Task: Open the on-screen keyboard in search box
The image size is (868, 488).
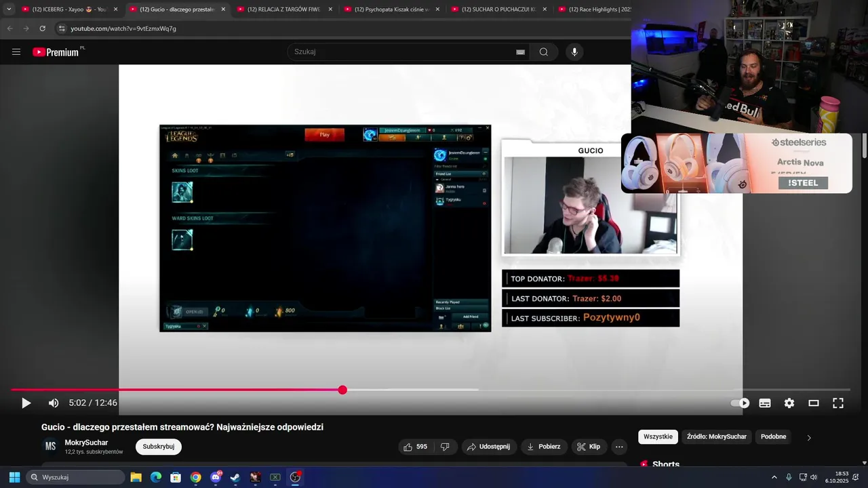Action: point(520,52)
